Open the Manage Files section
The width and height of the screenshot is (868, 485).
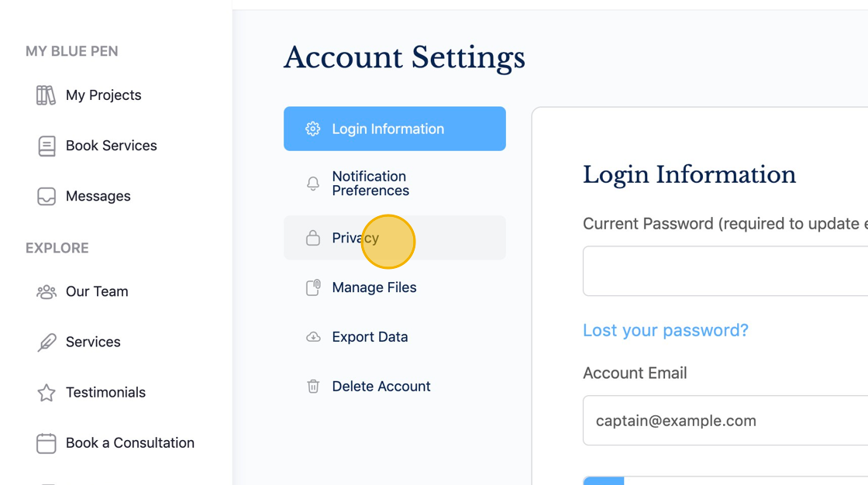point(374,287)
